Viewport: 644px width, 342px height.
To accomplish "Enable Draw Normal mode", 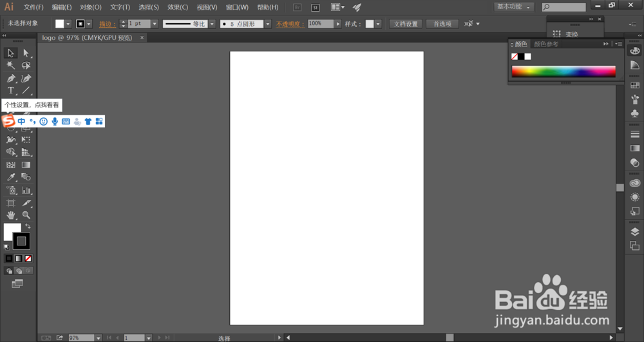I will click(x=9, y=271).
